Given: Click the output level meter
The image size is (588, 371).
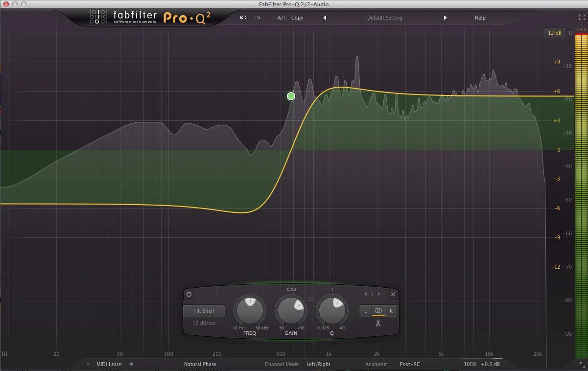Looking at the screenshot, I should pyautogui.click(x=581, y=197).
